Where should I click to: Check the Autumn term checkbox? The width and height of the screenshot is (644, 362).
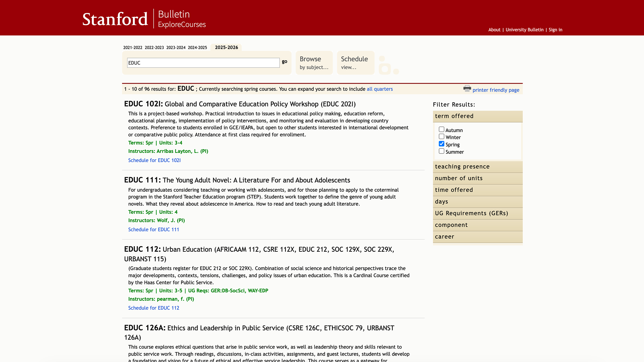[441, 129]
